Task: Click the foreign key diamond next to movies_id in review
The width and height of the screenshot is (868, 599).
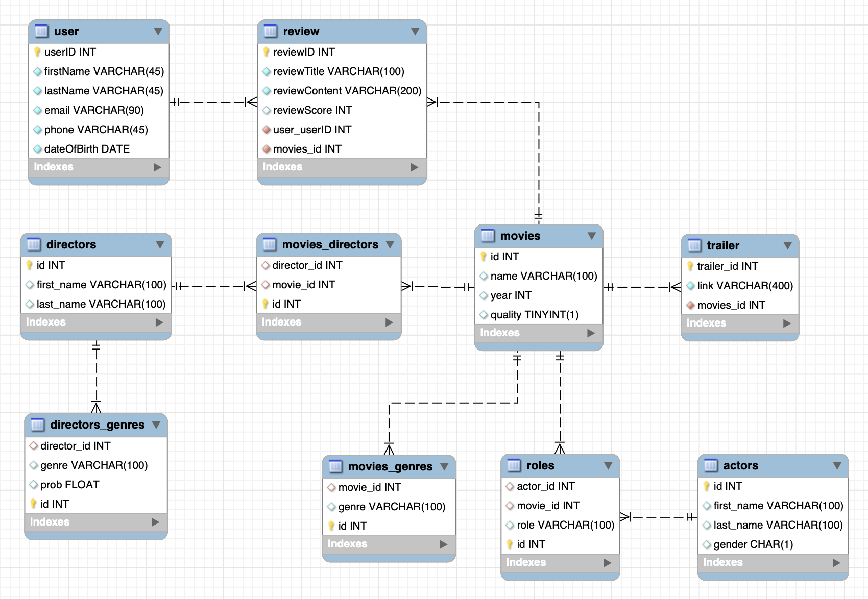Action: point(267,148)
